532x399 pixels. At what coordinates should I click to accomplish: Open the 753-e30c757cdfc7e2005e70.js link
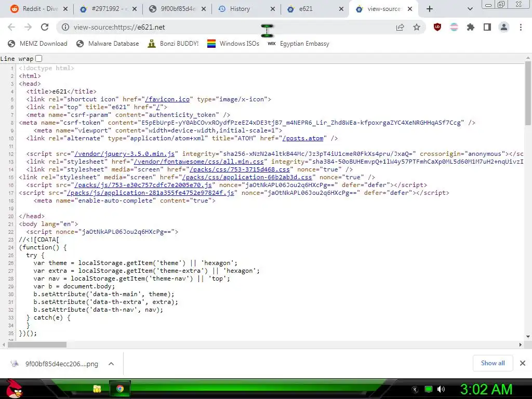pyautogui.click(x=143, y=185)
